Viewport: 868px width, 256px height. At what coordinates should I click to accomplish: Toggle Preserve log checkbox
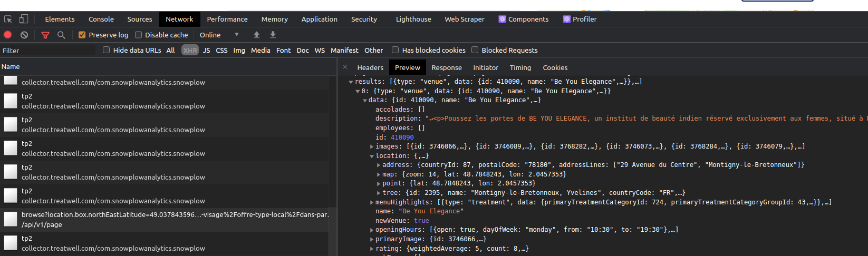tap(82, 35)
